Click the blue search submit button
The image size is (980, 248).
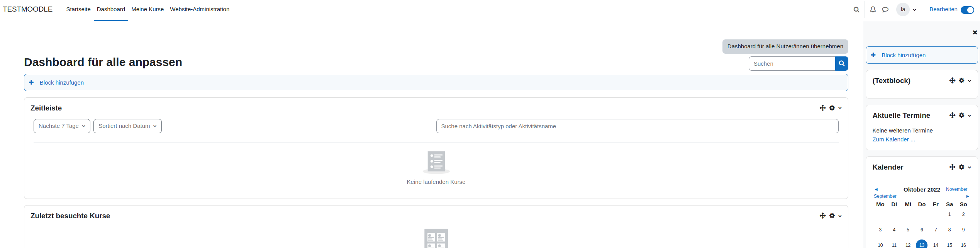(841, 64)
